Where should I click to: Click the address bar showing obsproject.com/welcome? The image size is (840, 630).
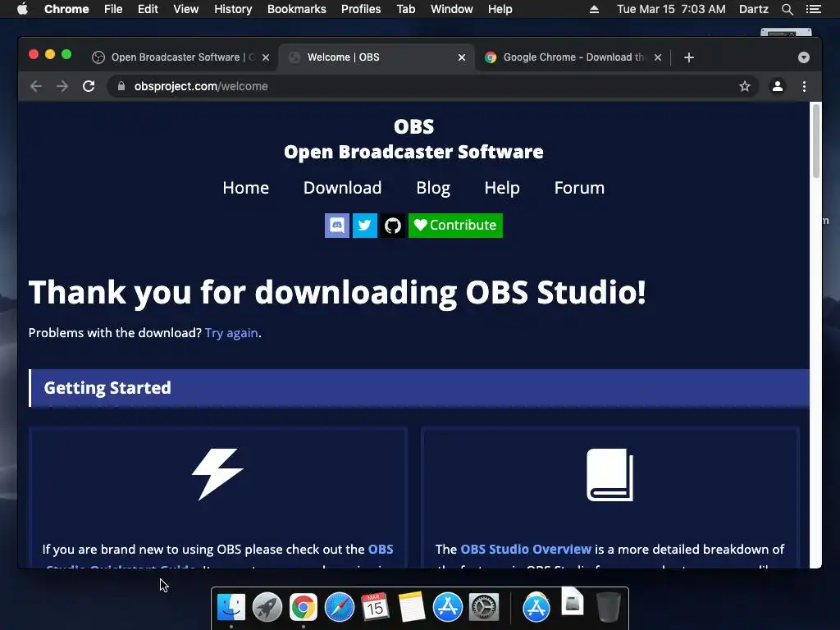click(433, 86)
